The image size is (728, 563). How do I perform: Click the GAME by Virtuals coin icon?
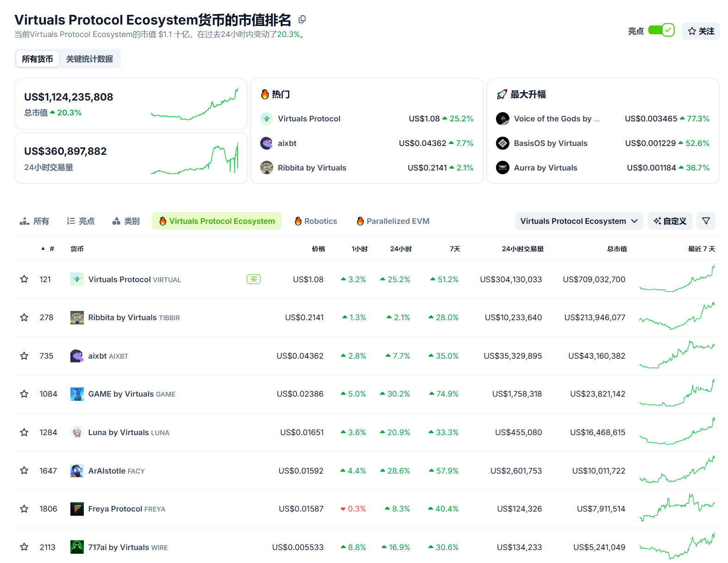77,394
